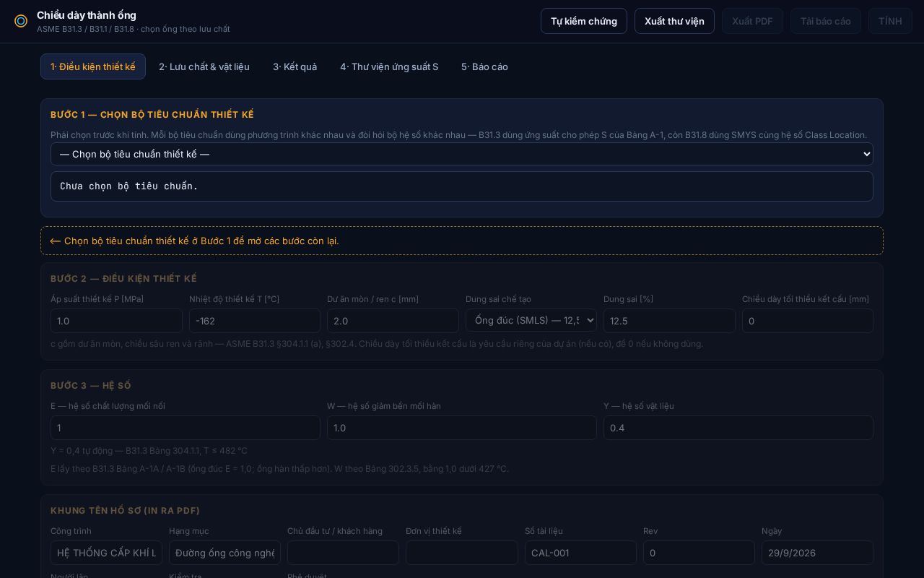The width and height of the screenshot is (924, 578).
Task: Focus the Số tài liệu field
Action: [x=580, y=553]
